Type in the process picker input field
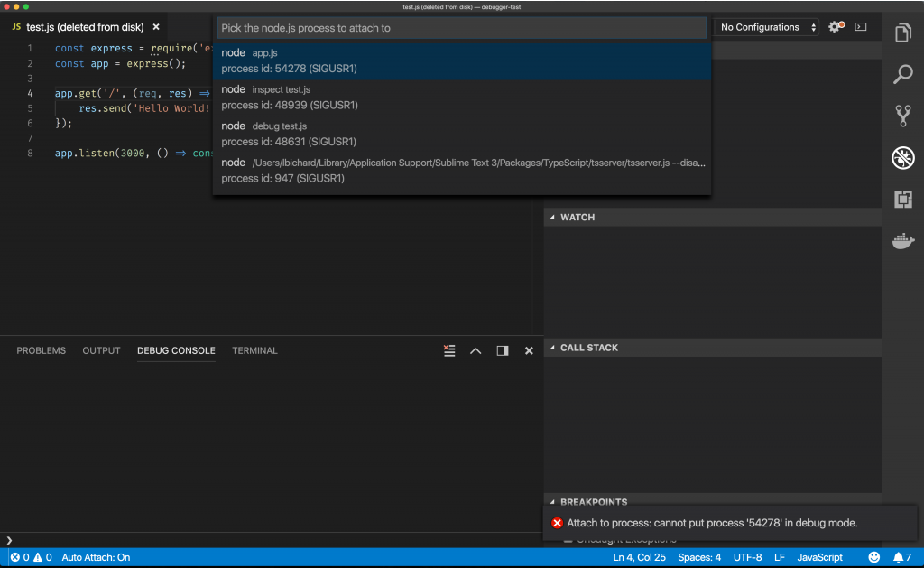 pos(462,28)
